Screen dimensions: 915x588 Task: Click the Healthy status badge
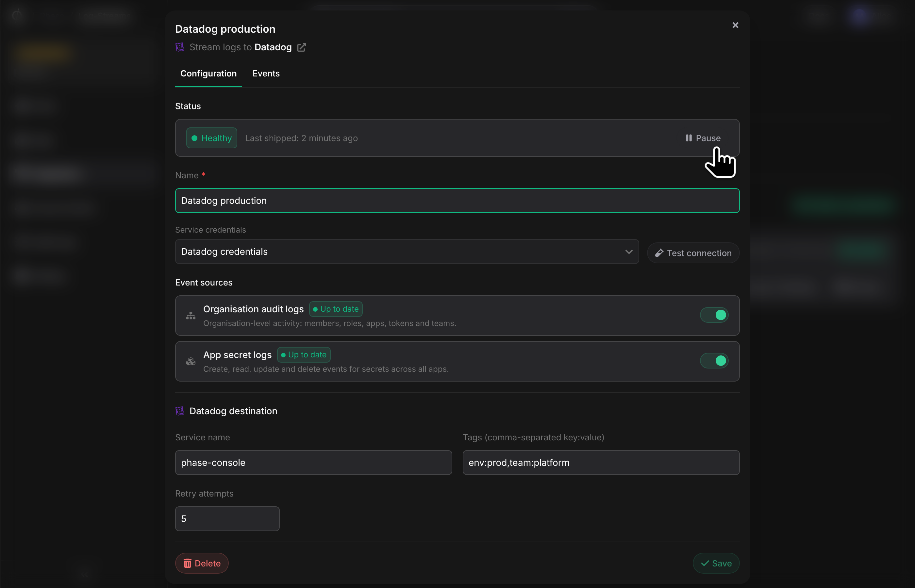[x=211, y=138]
